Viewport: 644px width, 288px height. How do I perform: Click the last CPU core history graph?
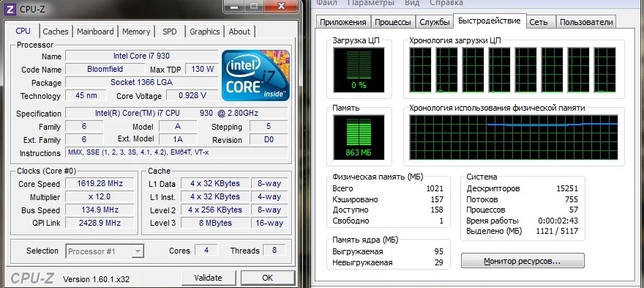point(605,70)
